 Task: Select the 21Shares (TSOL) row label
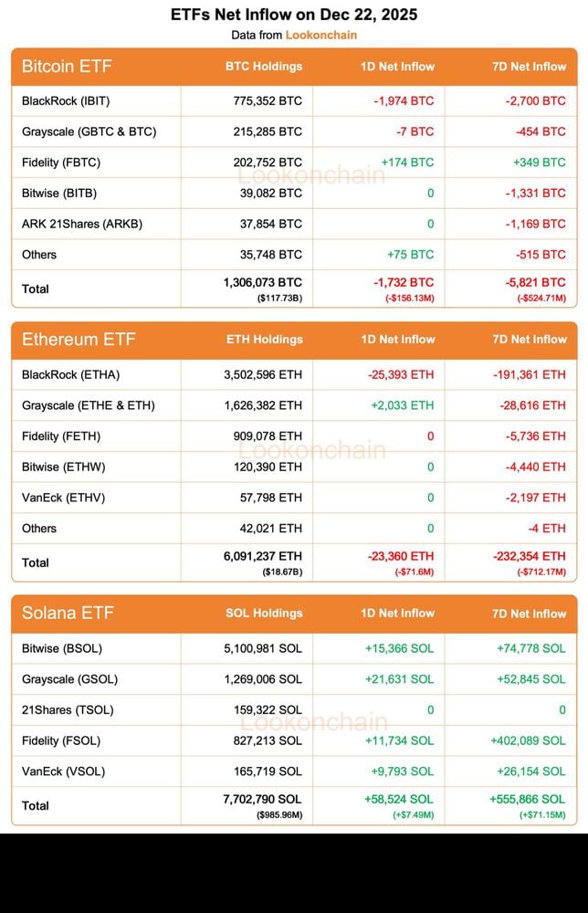pyautogui.click(x=67, y=709)
